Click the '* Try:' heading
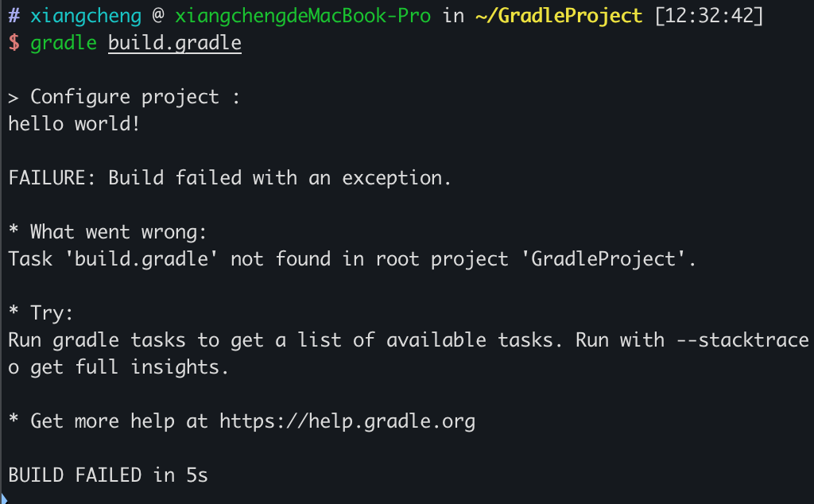This screenshot has height=504, width=814. 41,313
